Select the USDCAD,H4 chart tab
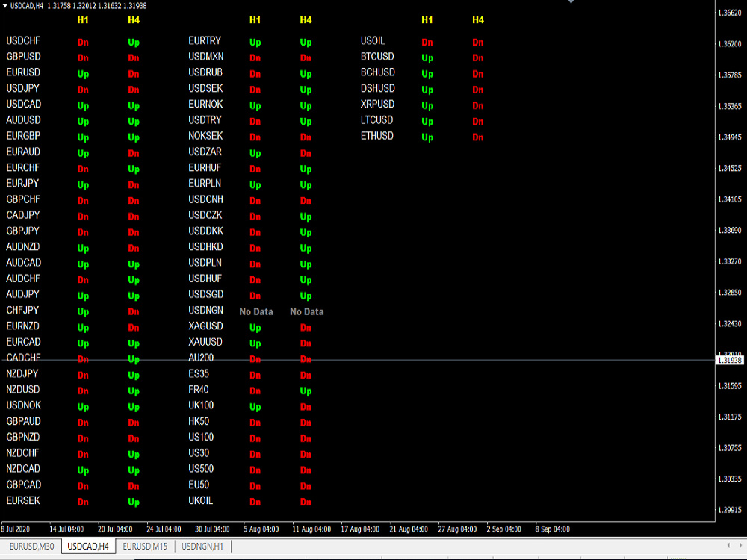The height and width of the screenshot is (560, 747). [x=88, y=547]
